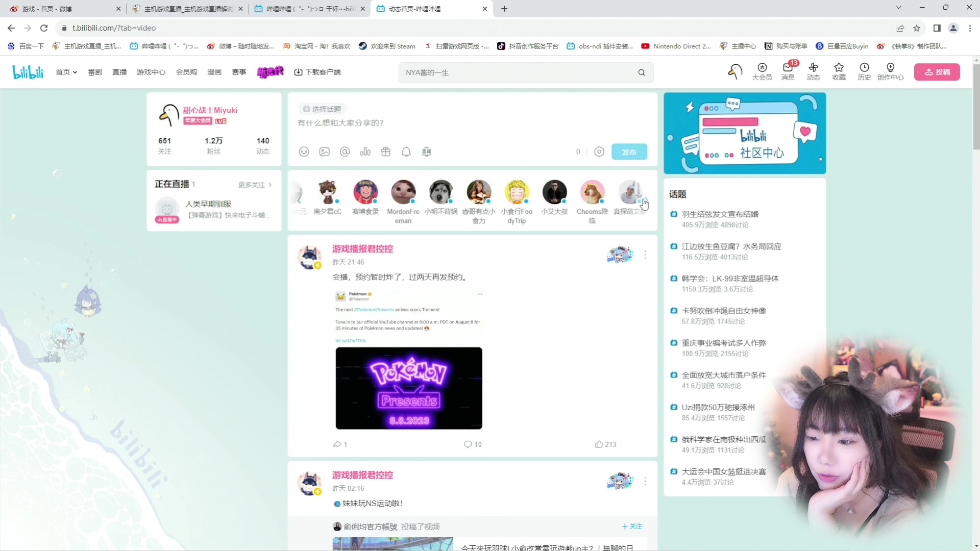The width and height of the screenshot is (980, 551).
Task: Open the emoji picker in the post composer
Action: [304, 152]
